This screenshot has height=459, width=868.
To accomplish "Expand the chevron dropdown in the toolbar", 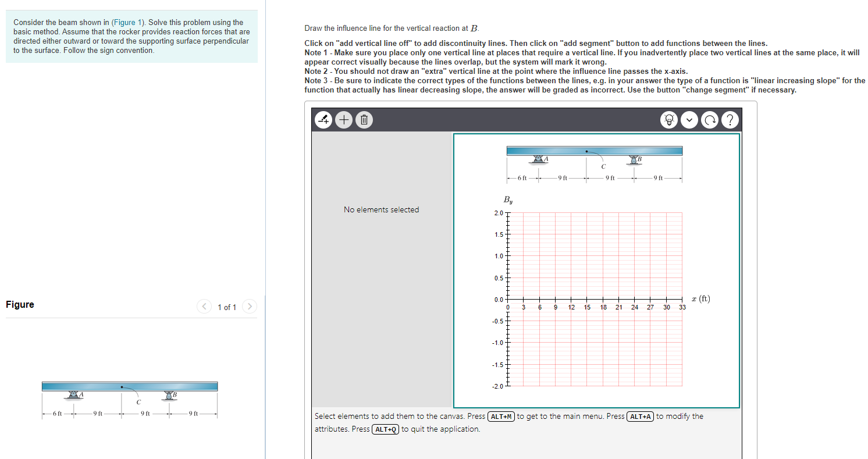I will pyautogui.click(x=689, y=119).
